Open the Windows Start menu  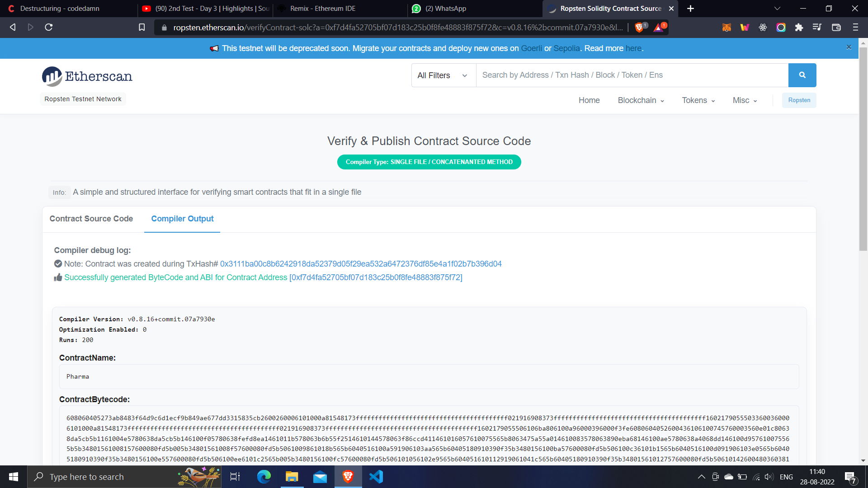tap(14, 477)
